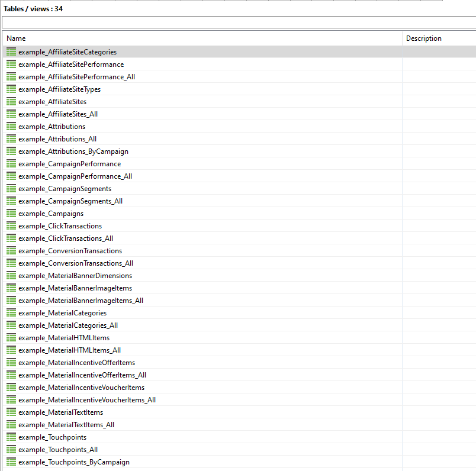This screenshot has height=471, width=476.
Task: Click the table icon next to example_Campaigns
Action: (x=11, y=214)
